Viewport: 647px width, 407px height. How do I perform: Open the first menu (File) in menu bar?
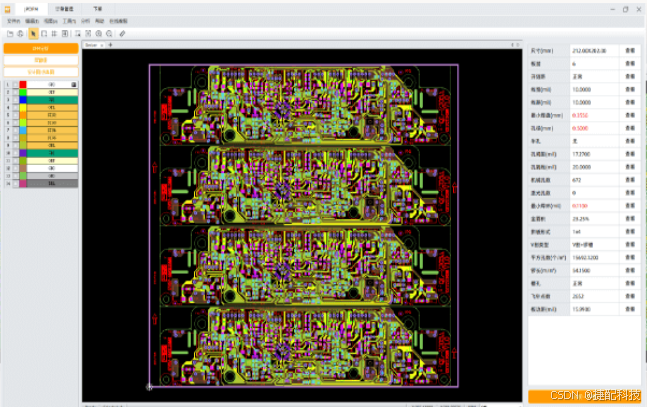tap(13, 21)
